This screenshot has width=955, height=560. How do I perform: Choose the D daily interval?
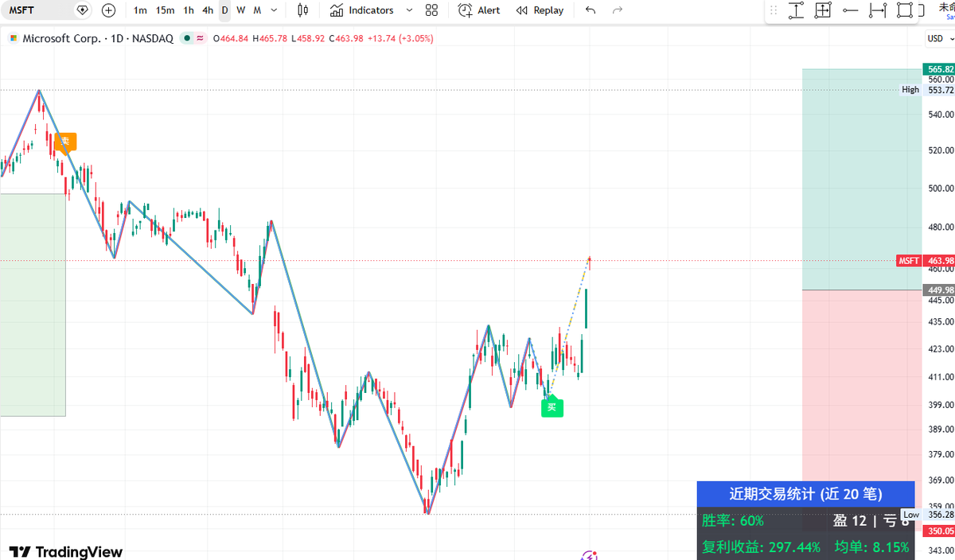[x=224, y=10]
